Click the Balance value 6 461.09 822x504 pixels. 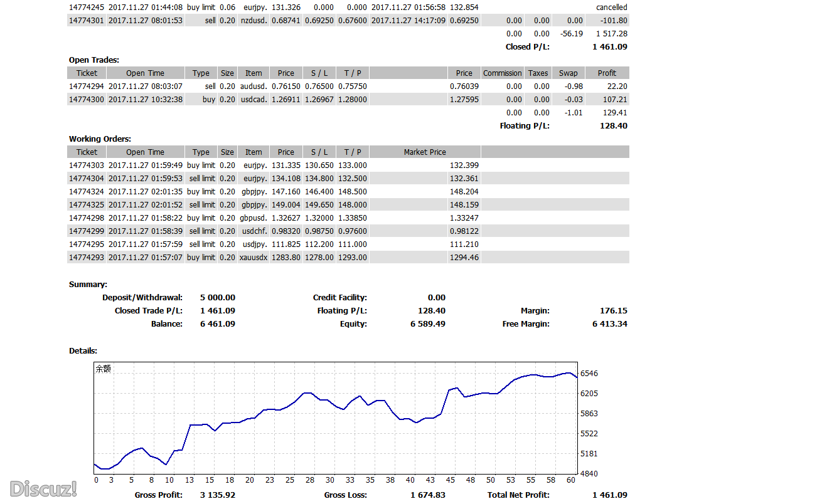click(x=218, y=324)
